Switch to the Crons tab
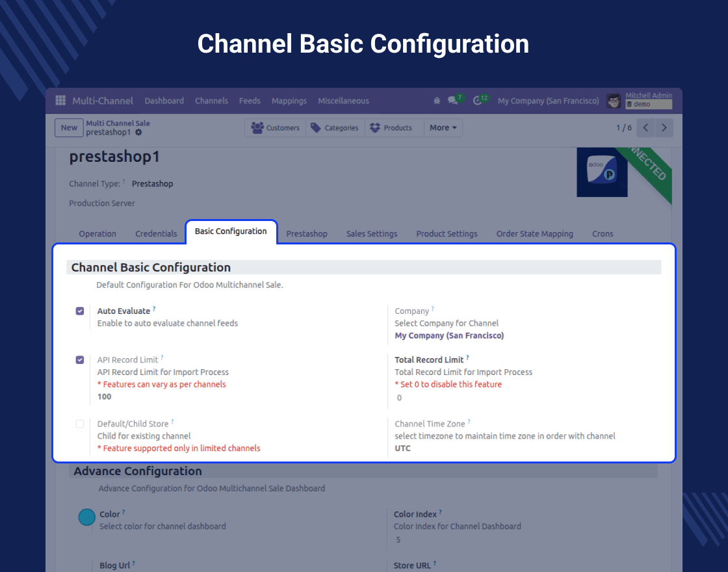728x572 pixels. pyautogui.click(x=603, y=233)
